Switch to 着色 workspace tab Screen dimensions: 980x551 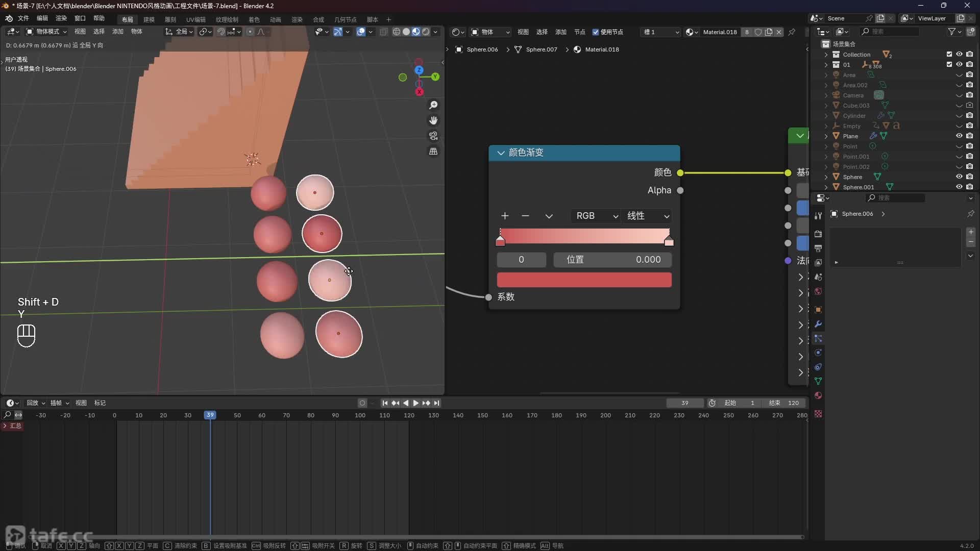coord(254,19)
